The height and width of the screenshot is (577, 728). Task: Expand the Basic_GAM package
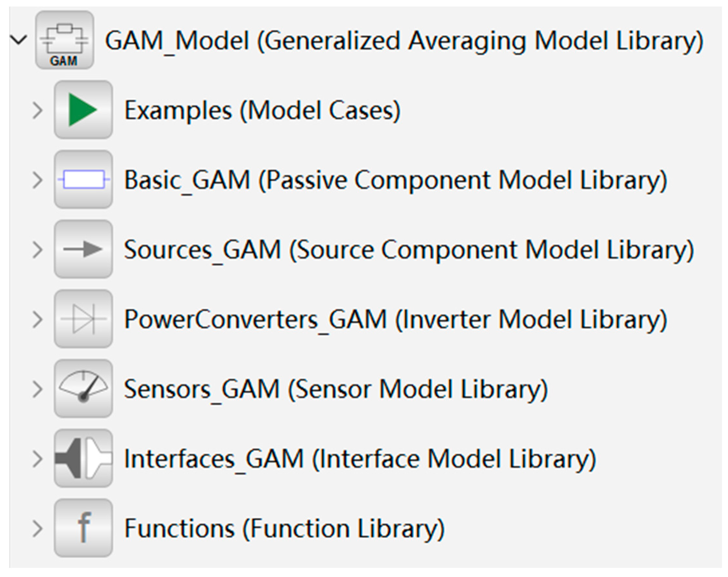(37, 180)
